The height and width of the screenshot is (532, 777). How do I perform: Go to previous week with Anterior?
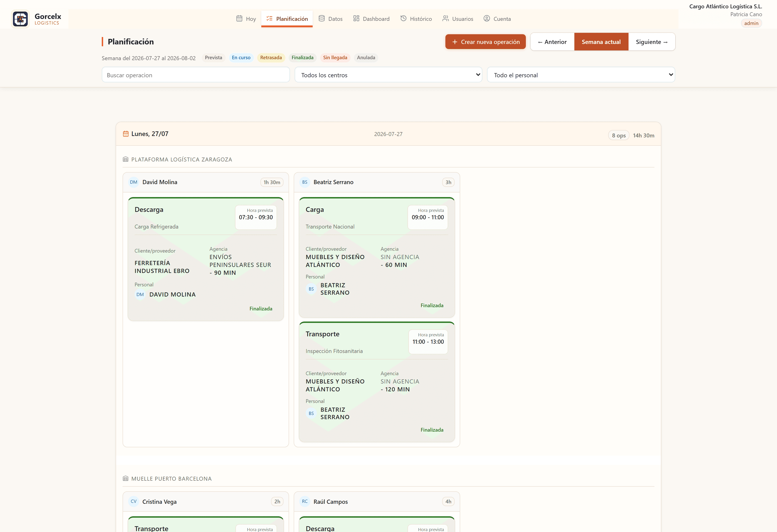point(552,42)
